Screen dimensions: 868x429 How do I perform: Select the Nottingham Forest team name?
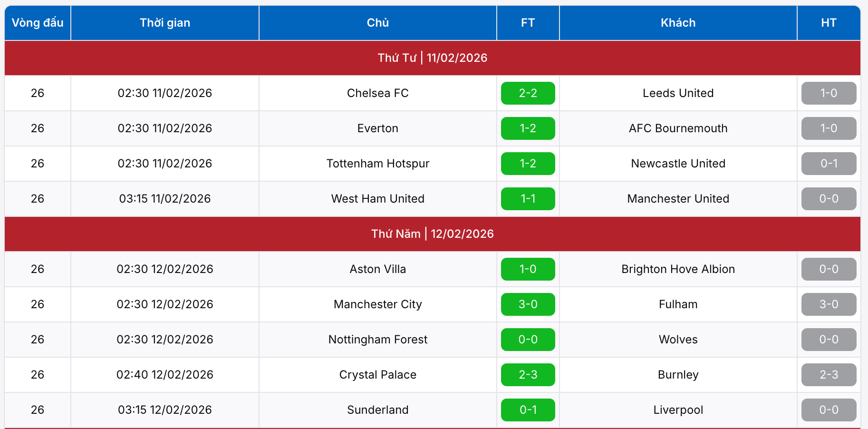coord(377,340)
